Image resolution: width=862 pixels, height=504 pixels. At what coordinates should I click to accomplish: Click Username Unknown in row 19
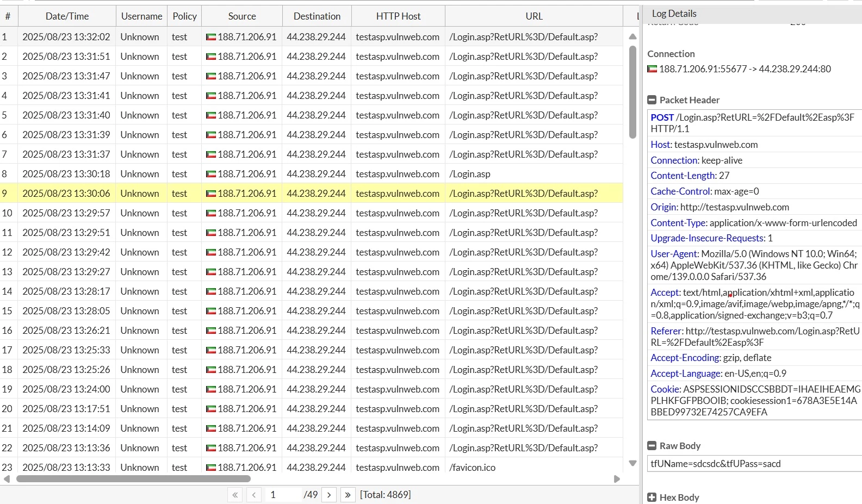pyautogui.click(x=140, y=389)
